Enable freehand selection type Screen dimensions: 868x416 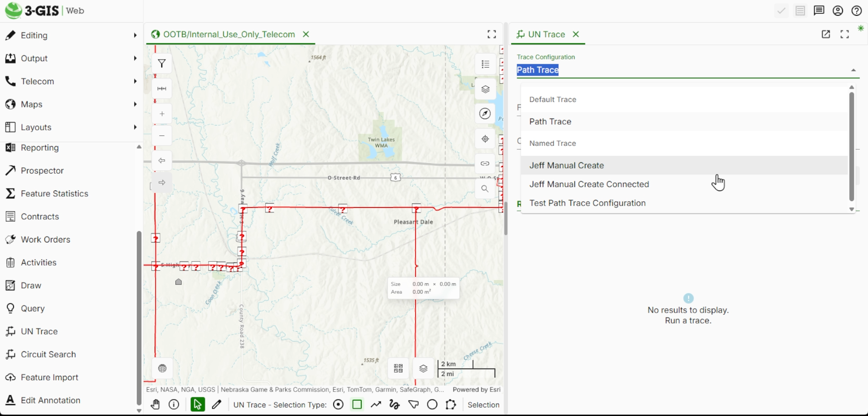click(x=394, y=404)
